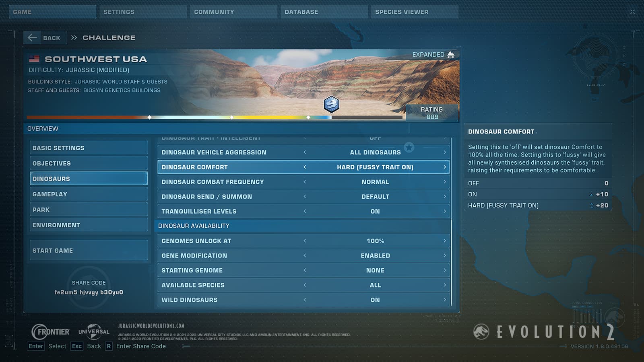Click the Dinosaur Availability section header
The height and width of the screenshot is (362, 644).
coord(303,226)
